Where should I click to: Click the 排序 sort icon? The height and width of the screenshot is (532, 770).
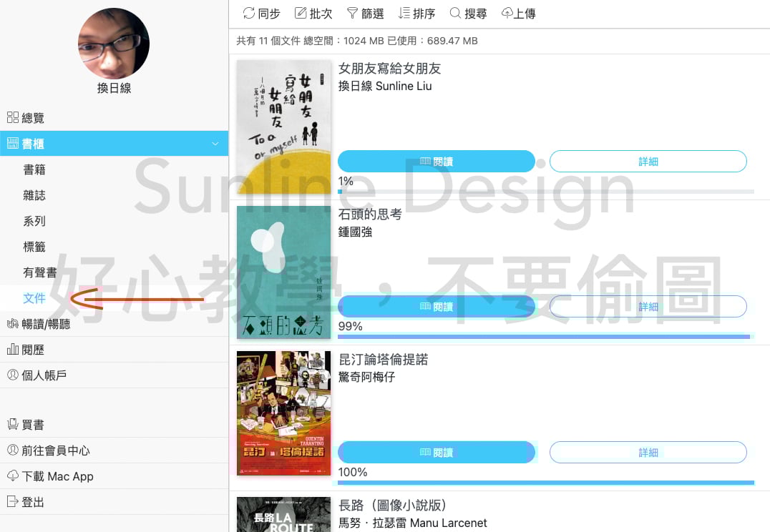coord(404,14)
